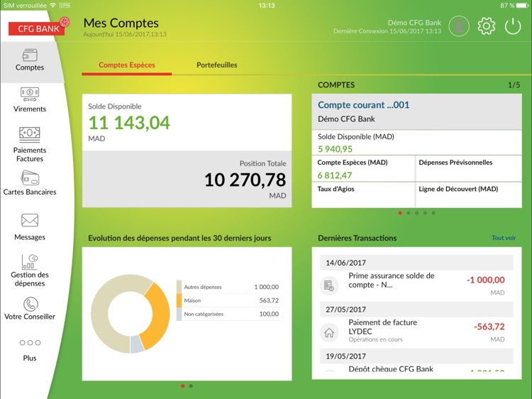Click Position Totale 10 270,78 amount
532x399 pixels.
pyautogui.click(x=245, y=180)
